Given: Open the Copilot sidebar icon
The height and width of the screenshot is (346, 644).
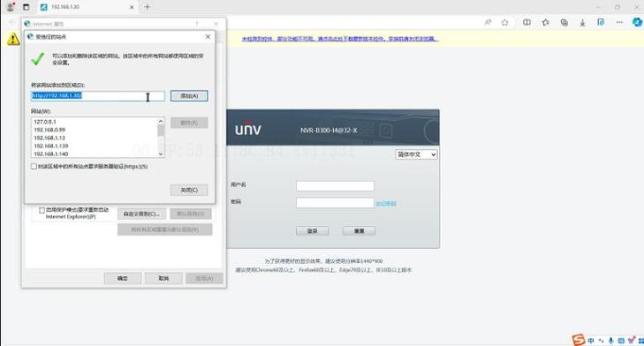Looking at the screenshot, I should (638, 22).
